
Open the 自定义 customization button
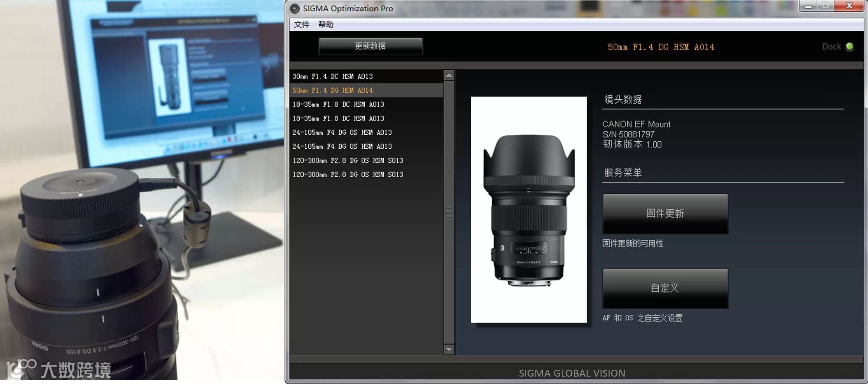pos(665,288)
